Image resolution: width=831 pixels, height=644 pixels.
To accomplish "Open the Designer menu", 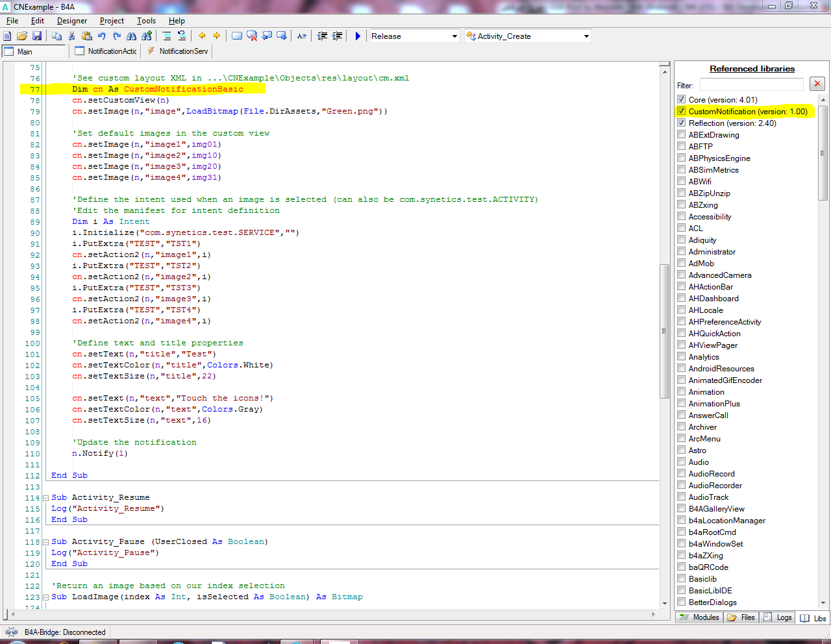I will point(71,21).
